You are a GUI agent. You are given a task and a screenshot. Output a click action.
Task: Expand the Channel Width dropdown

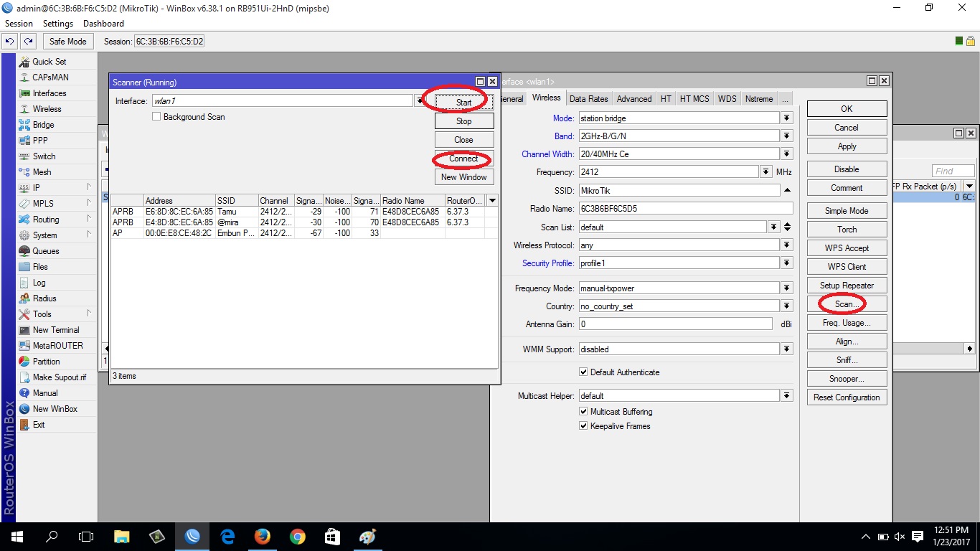(x=787, y=154)
